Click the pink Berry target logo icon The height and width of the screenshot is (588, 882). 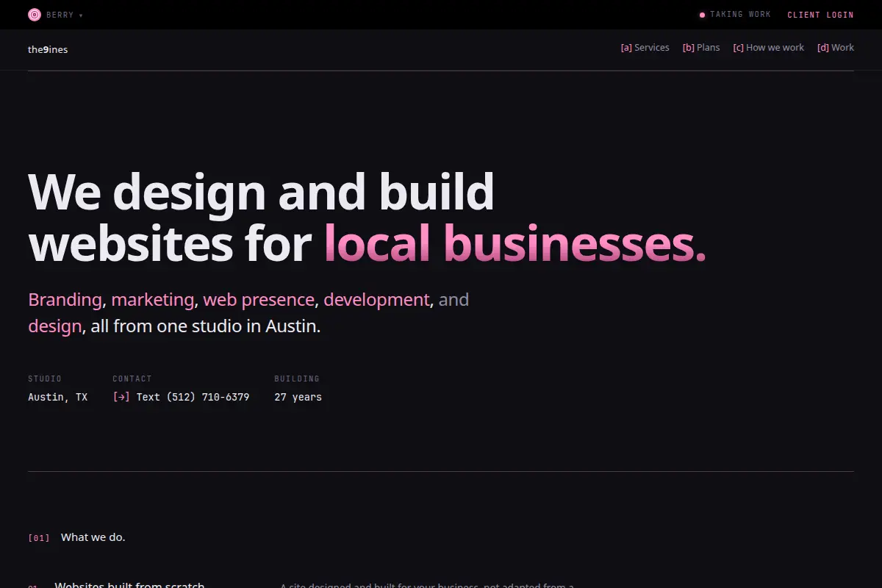coord(35,15)
